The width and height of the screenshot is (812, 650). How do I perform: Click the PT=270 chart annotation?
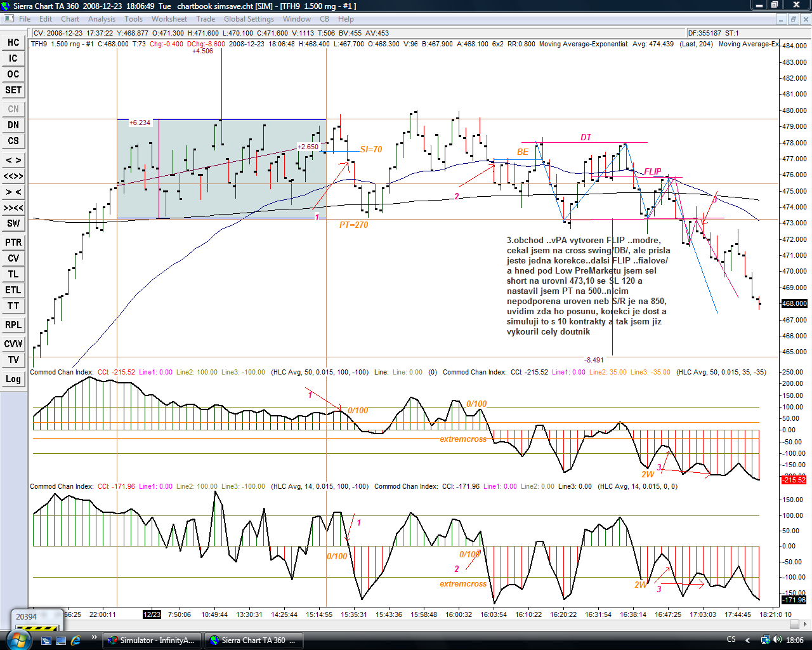pyautogui.click(x=353, y=225)
